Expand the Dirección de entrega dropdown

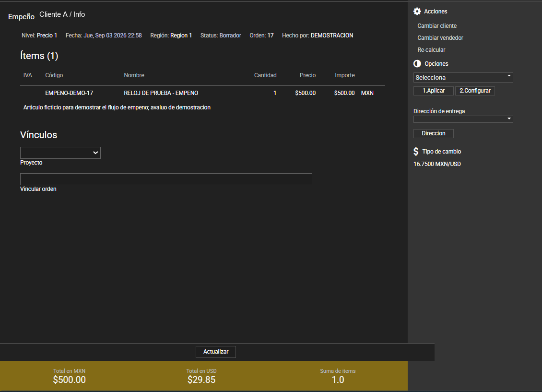(x=463, y=119)
